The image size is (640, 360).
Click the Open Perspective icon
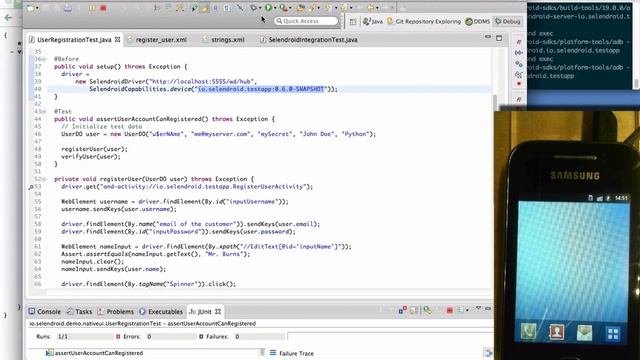pos(353,21)
